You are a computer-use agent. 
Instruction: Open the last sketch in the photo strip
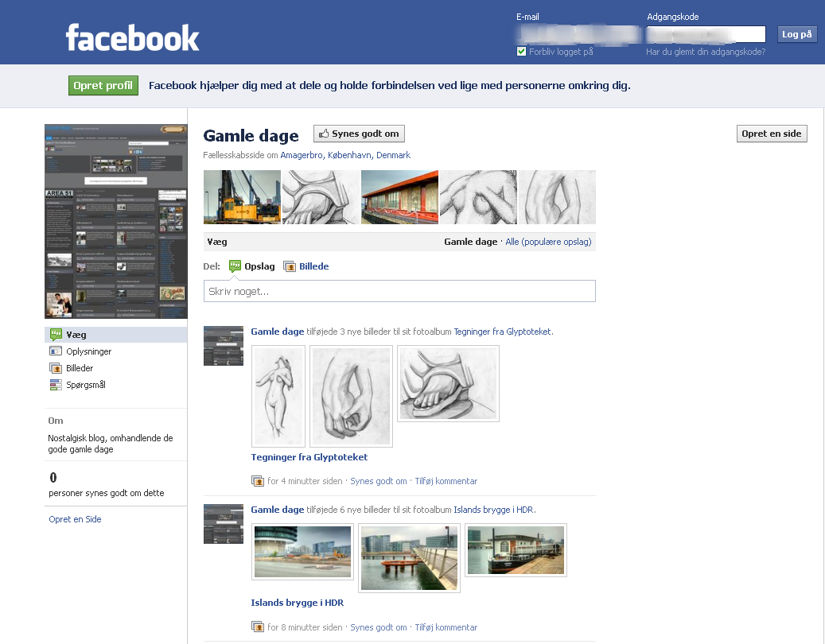557,197
